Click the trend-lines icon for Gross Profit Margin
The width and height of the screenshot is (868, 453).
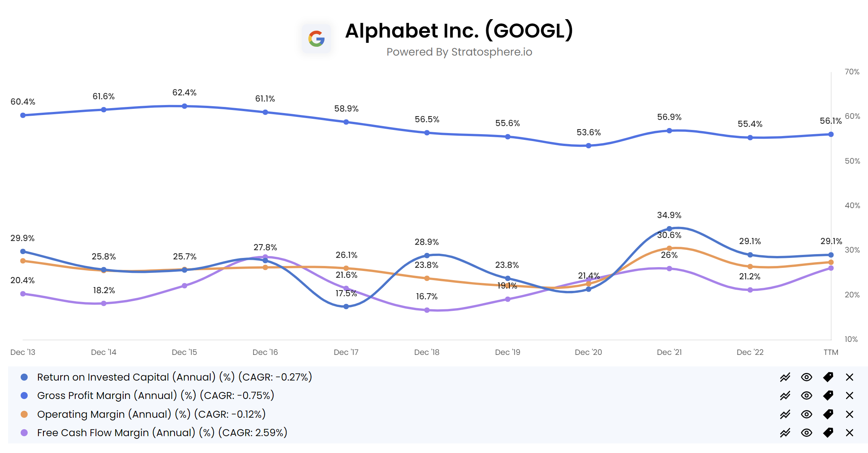click(x=785, y=396)
